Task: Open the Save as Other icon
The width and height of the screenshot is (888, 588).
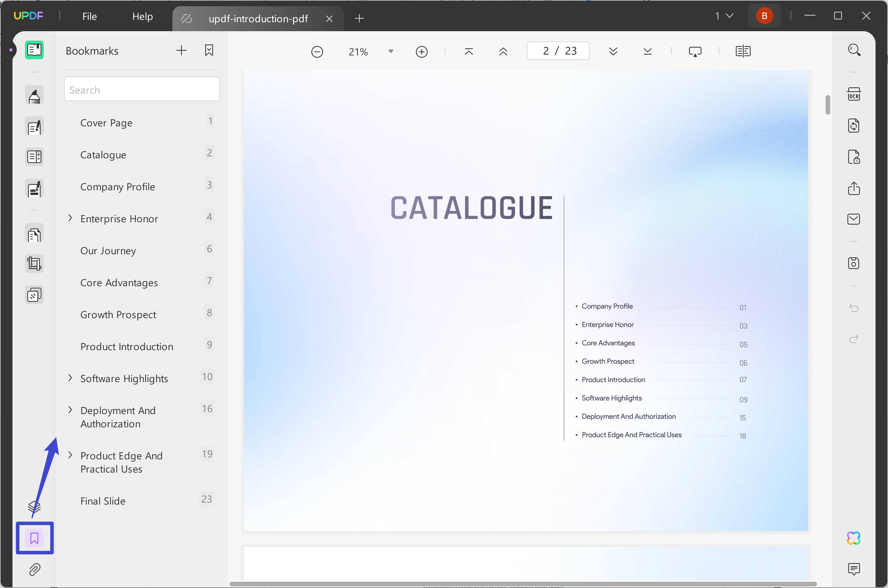Action: coord(854,263)
